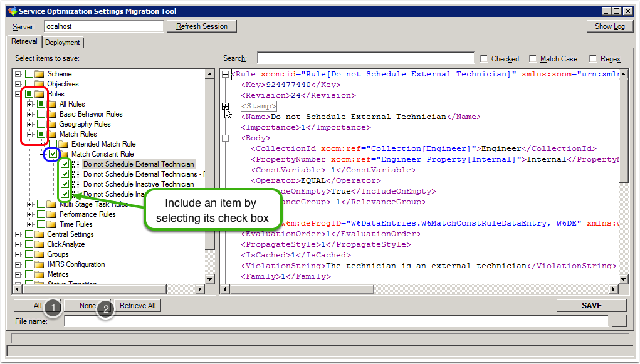Uncheck the Match Constant Rule checkbox
The height and width of the screenshot is (364, 640).
(x=53, y=154)
